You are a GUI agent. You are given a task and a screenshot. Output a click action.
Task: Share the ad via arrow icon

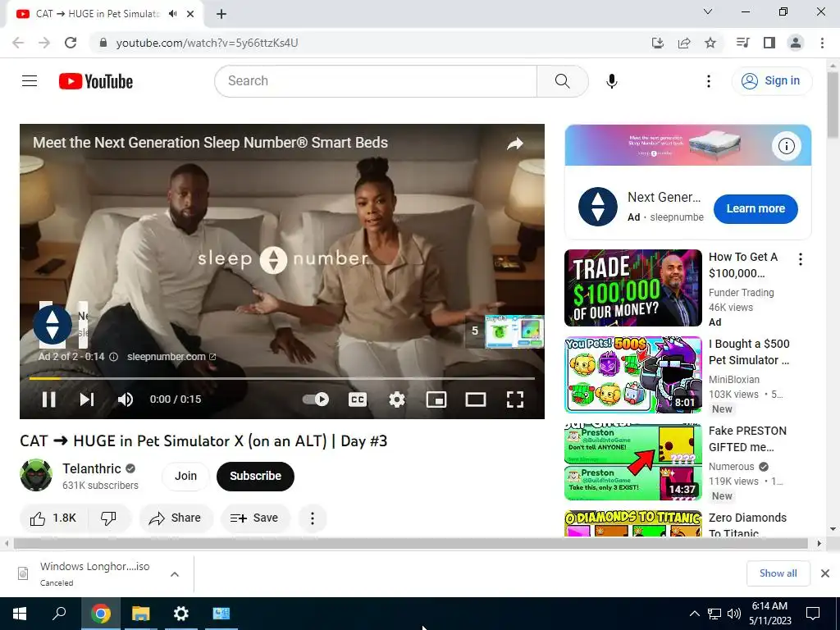[x=515, y=144]
